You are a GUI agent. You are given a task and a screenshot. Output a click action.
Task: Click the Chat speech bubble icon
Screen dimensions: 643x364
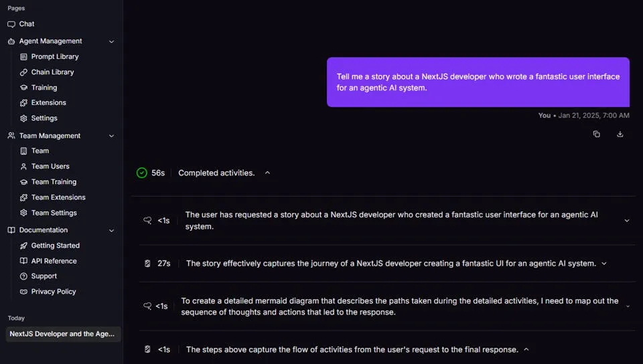tap(11, 24)
